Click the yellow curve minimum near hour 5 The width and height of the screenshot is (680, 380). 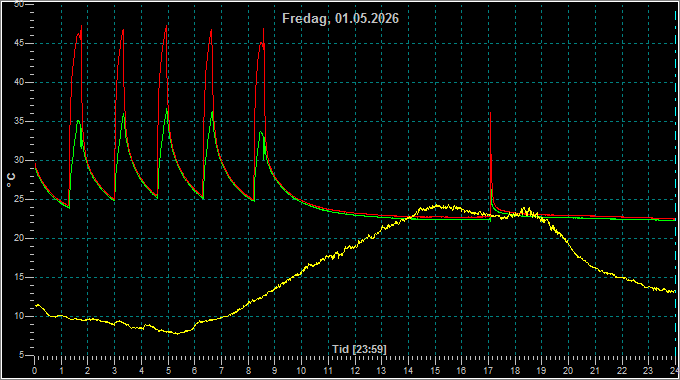[177, 334]
